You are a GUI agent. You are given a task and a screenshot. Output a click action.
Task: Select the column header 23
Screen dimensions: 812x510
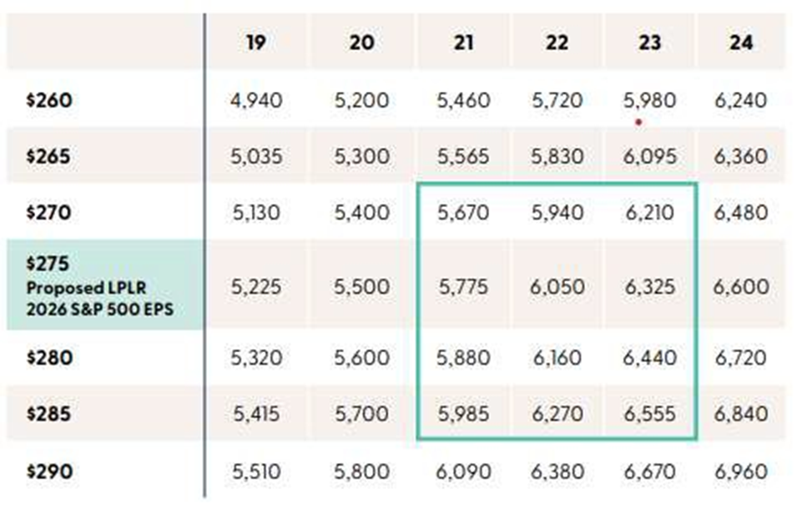point(650,43)
